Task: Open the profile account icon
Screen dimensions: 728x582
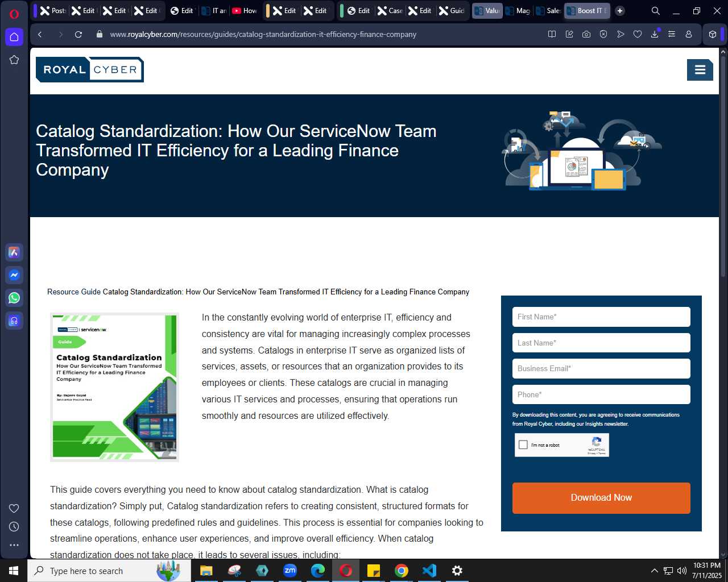Action: 689,34
